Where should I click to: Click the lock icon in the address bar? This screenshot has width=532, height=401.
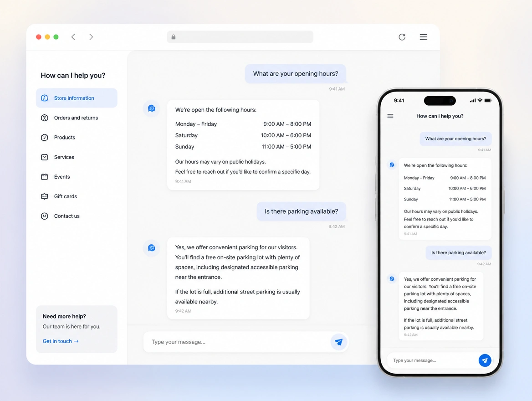174,37
